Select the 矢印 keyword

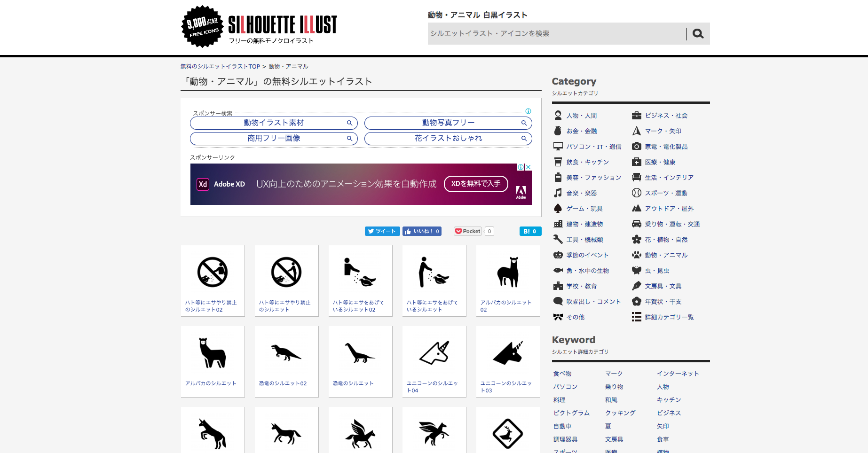tap(663, 426)
